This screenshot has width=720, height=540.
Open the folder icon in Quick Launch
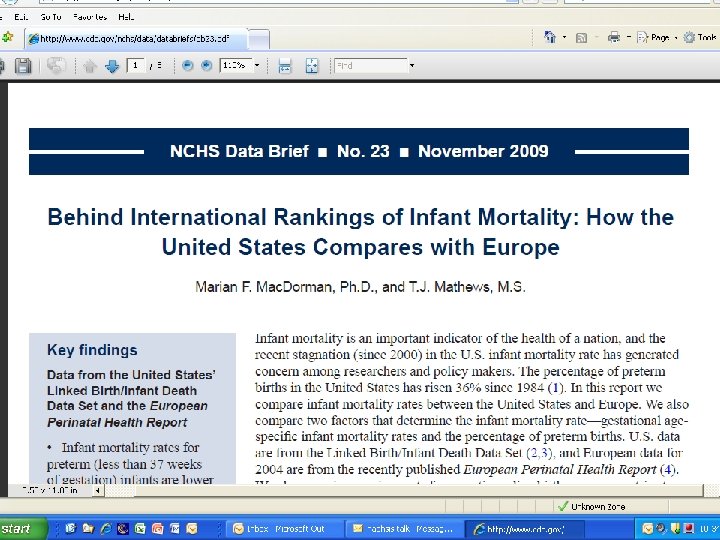pos(88,529)
